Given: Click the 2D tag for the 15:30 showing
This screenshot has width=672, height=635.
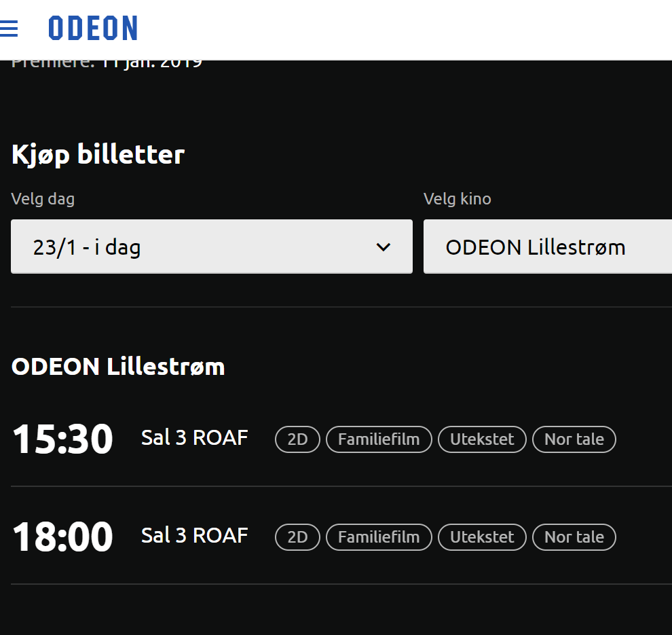Looking at the screenshot, I should click(x=297, y=439).
